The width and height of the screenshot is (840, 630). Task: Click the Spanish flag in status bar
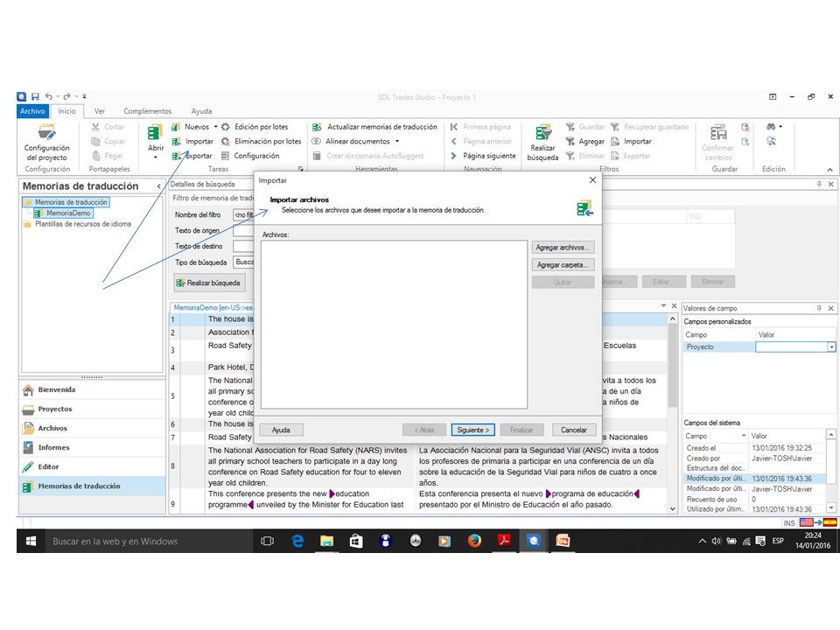[x=829, y=522]
